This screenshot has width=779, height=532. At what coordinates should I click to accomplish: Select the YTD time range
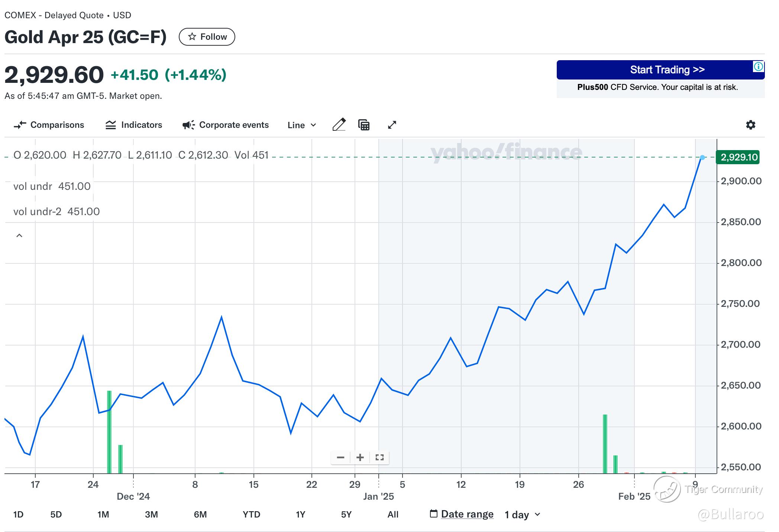251,515
